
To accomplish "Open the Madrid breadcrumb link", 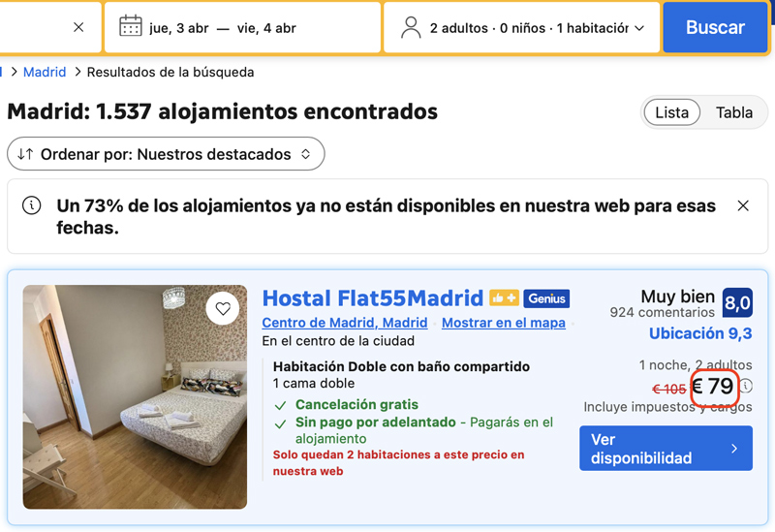I will tap(45, 72).
